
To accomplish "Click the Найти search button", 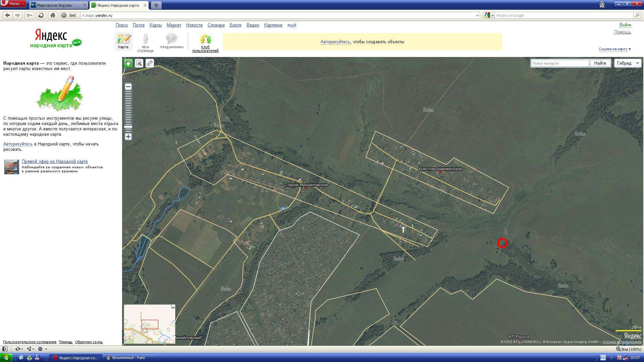I will (600, 63).
